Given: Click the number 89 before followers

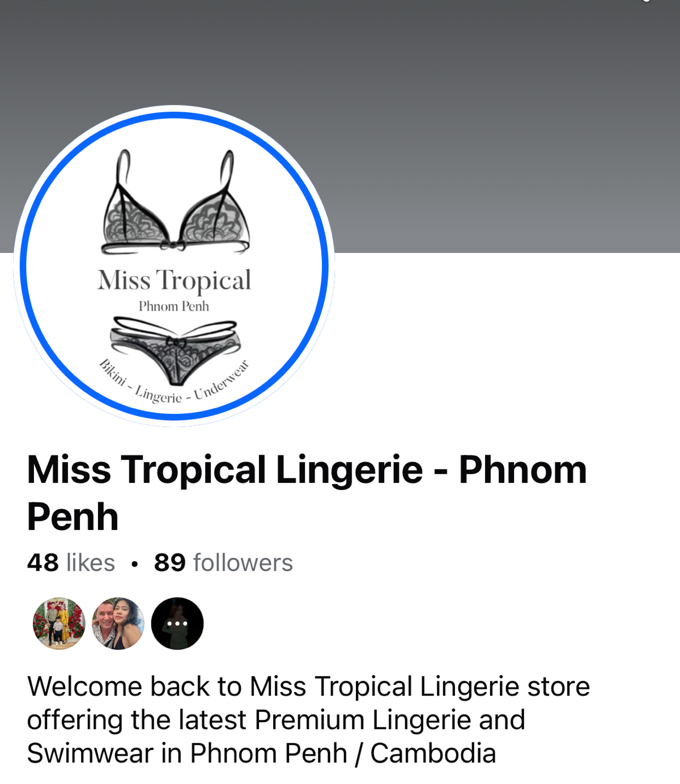Looking at the screenshot, I should [x=169, y=563].
